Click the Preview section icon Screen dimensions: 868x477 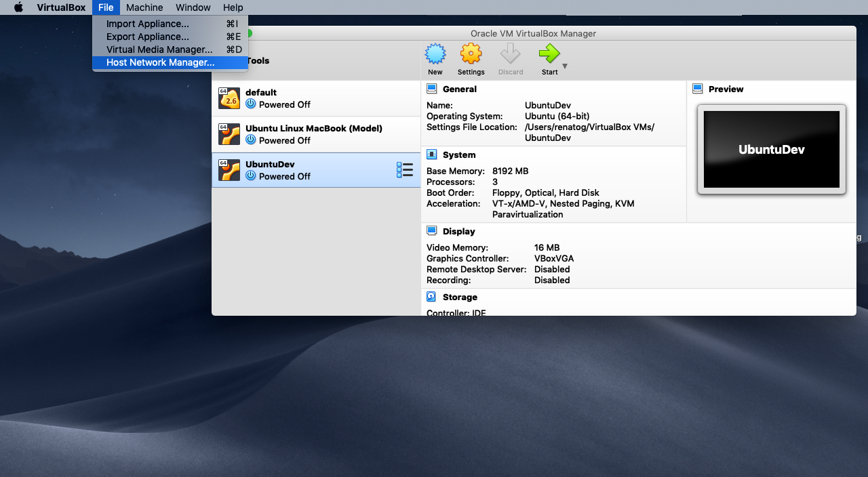[697, 89]
